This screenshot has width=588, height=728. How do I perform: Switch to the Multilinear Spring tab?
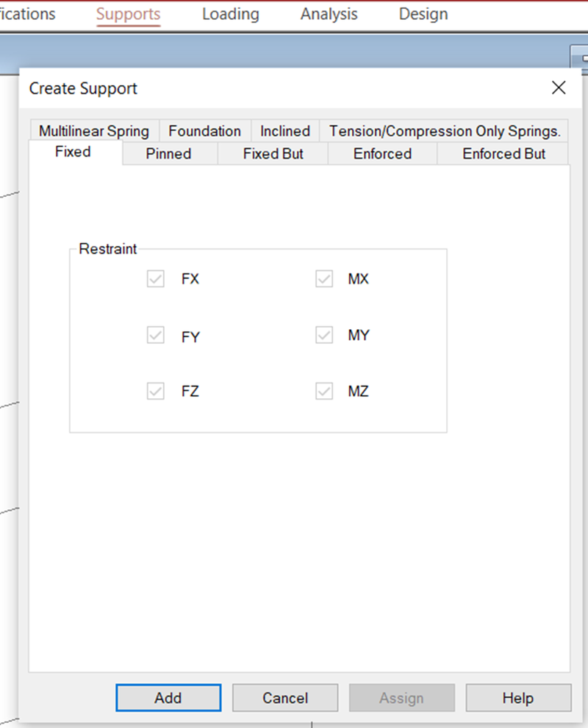click(94, 131)
